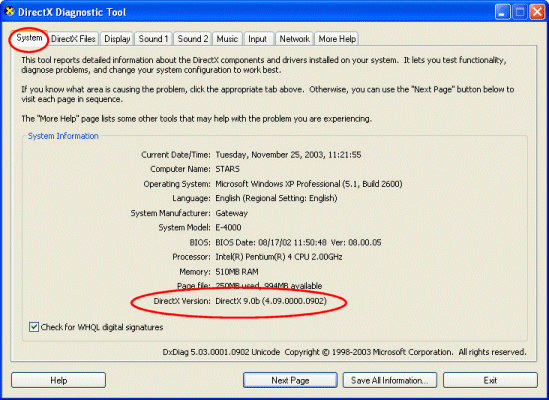Click the BIOS Date value text
This screenshot has width=549, height=400.
(298, 242)
